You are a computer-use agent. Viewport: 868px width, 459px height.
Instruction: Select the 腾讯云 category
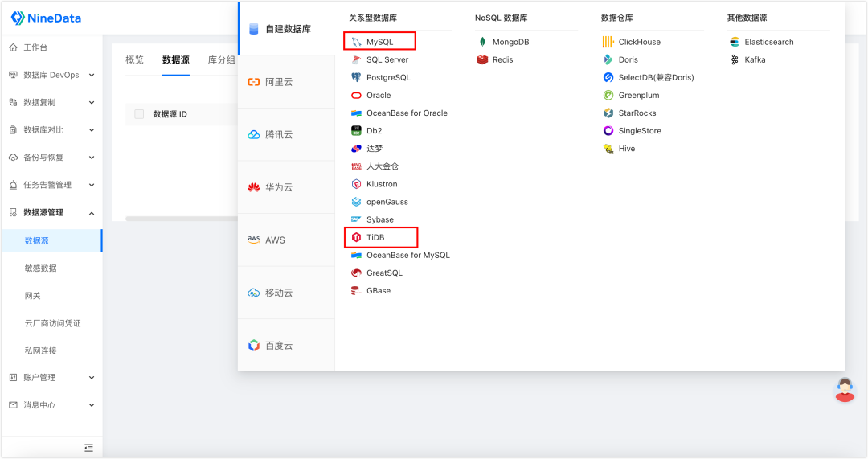pos(286,134)
